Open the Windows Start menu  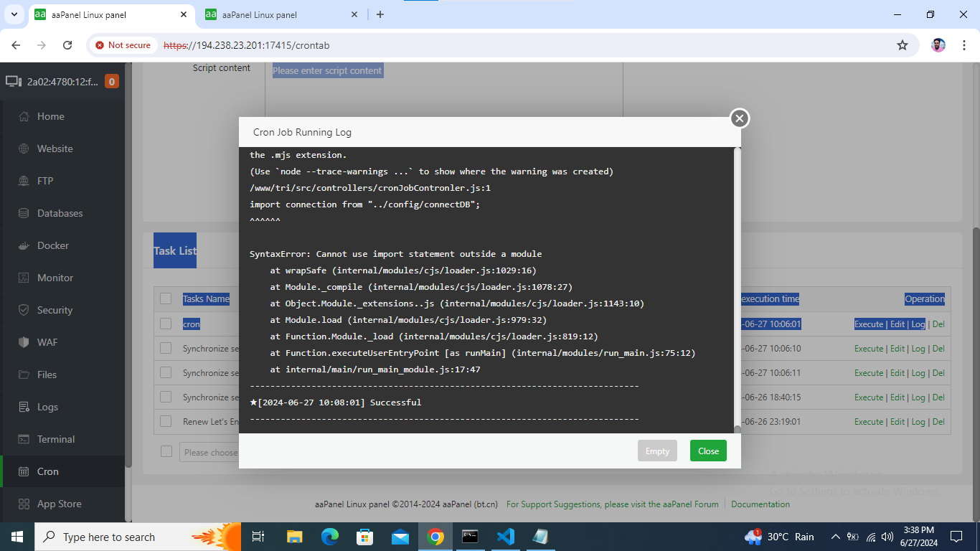point(17,537)
